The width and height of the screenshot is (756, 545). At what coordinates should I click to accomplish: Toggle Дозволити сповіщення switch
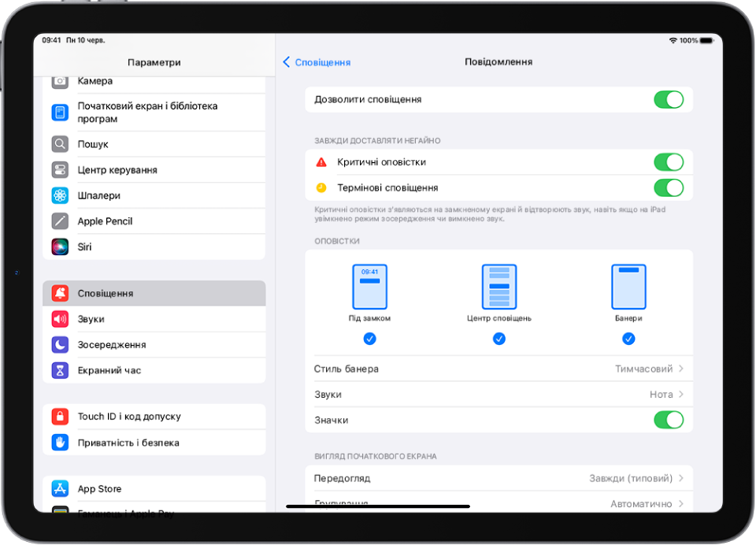(x=669, y=100)
